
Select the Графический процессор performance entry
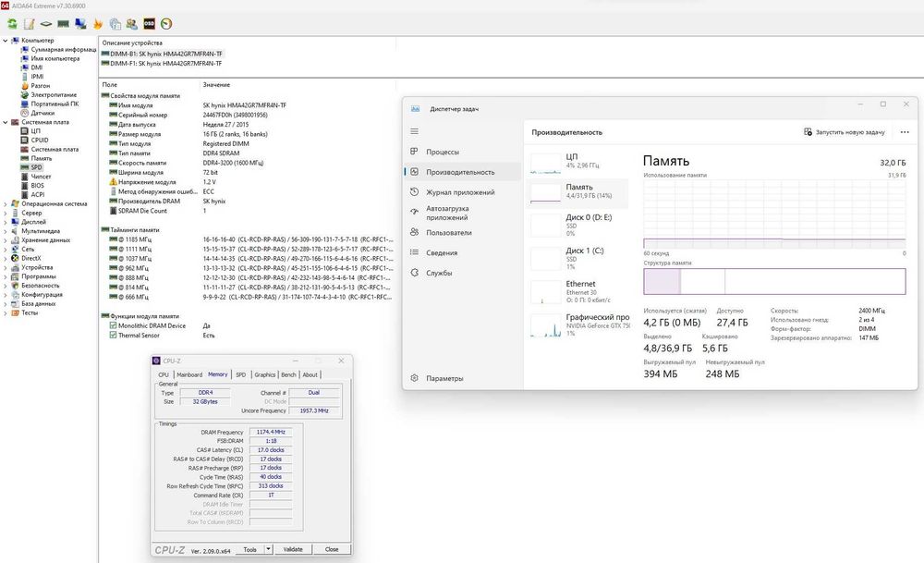tap(577, 324)
